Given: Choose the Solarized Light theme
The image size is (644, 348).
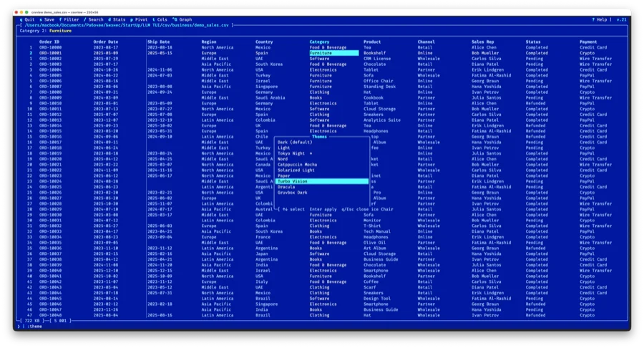Looking at the screenshot, I should 297,170.
